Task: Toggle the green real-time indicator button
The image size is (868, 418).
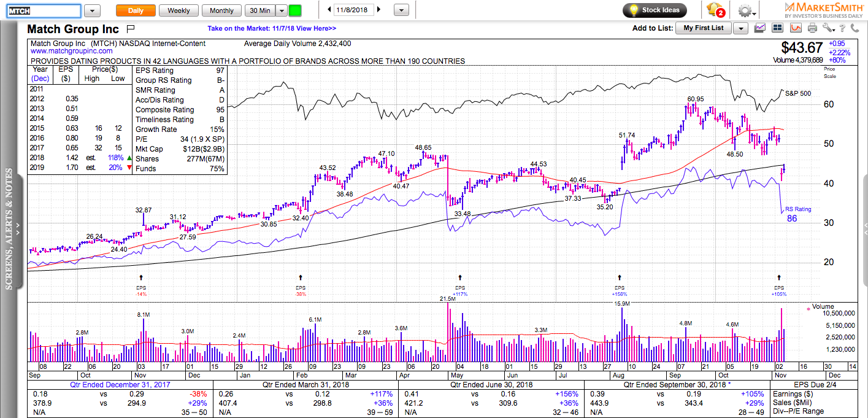Action: click(x=295, y=10)
